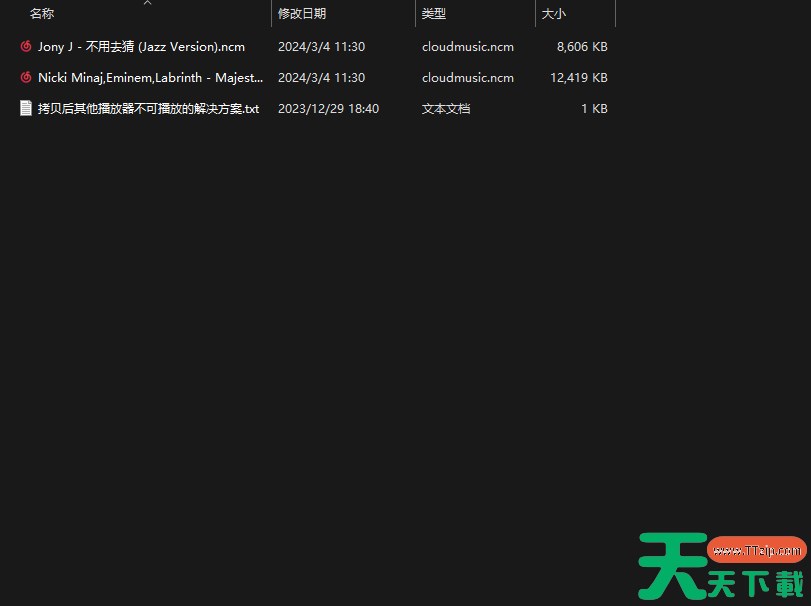Sort by the 名称 column header
The height and width of the screenshot is (606, 811).
(42, 13)
